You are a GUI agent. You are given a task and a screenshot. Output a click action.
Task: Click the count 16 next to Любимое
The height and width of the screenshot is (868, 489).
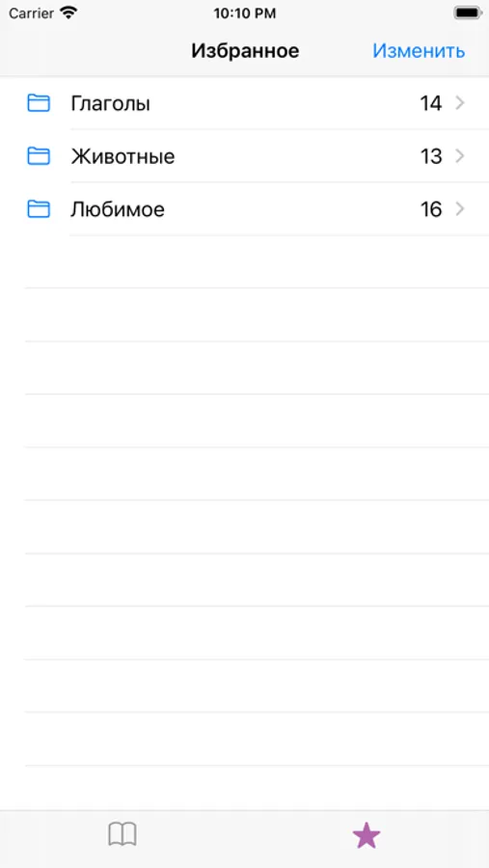click(x=430, y=209)
